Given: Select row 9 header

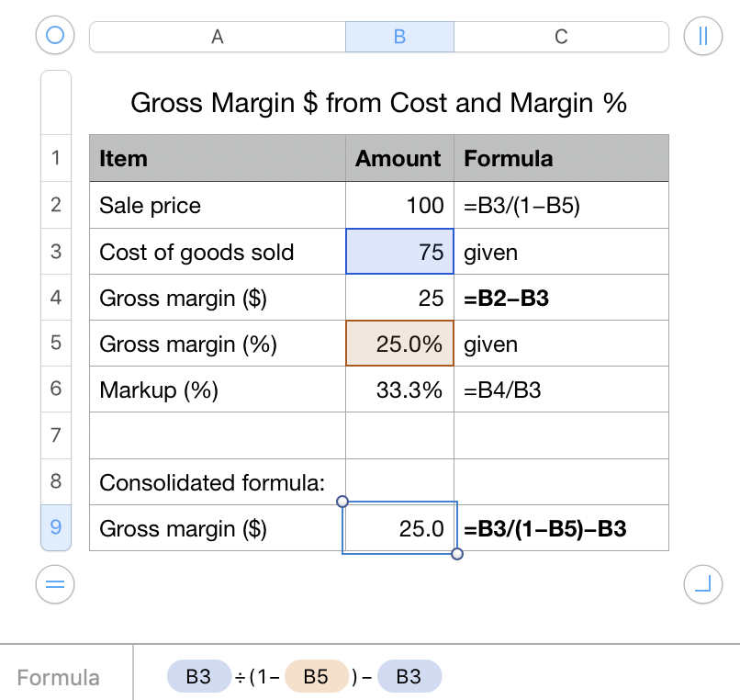Looking at the screenshot, I should [56, 527].
